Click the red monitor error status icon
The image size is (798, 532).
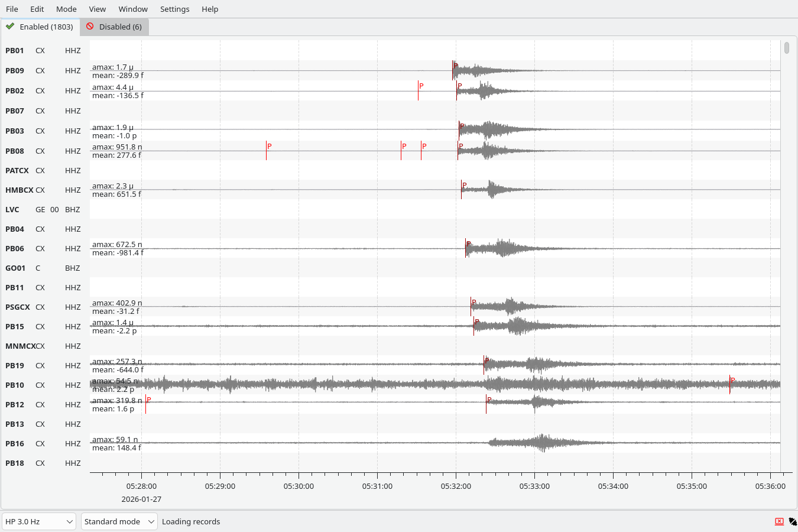tap(779, 521)
